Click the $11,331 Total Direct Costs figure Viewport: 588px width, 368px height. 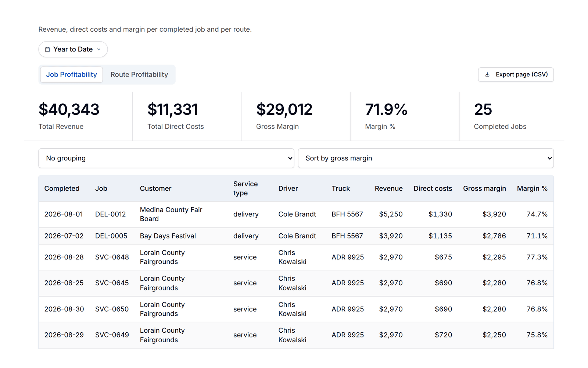173,109
